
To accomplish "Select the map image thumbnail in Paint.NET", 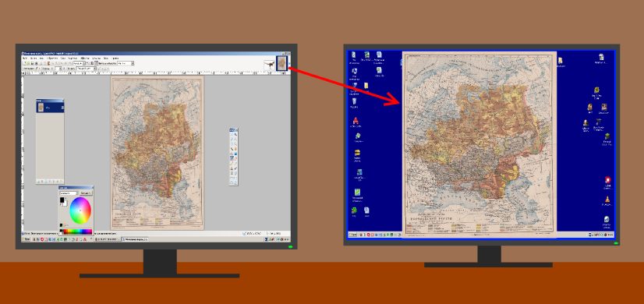I will 281,63.
